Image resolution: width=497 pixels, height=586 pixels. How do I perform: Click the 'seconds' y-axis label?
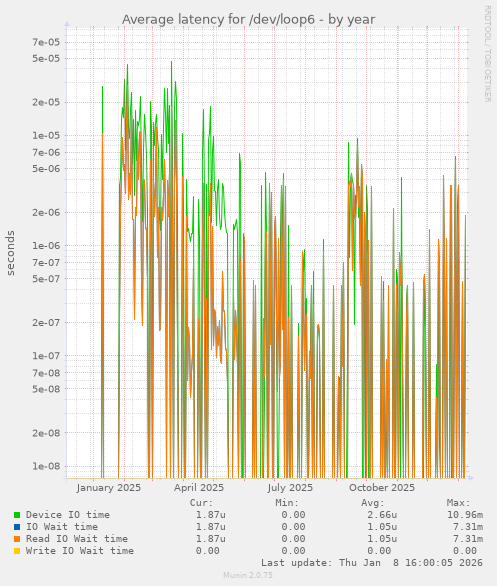pyautogui.click(x=10, y=253)
